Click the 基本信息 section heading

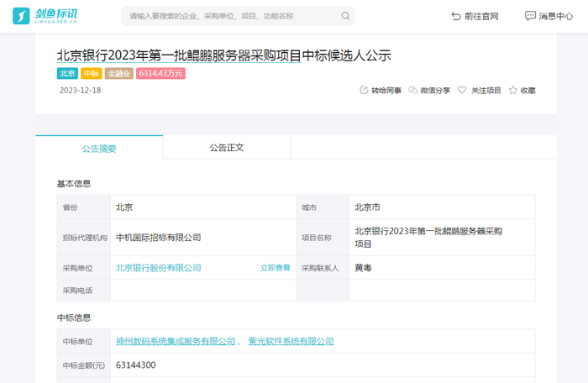click(74, 183)
